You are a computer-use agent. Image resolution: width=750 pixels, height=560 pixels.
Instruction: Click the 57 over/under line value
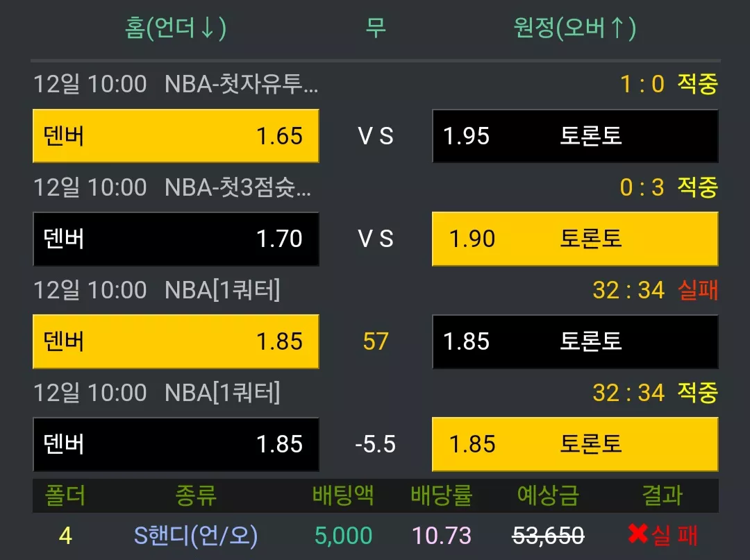pyautogui.click(x=376, y=341)
